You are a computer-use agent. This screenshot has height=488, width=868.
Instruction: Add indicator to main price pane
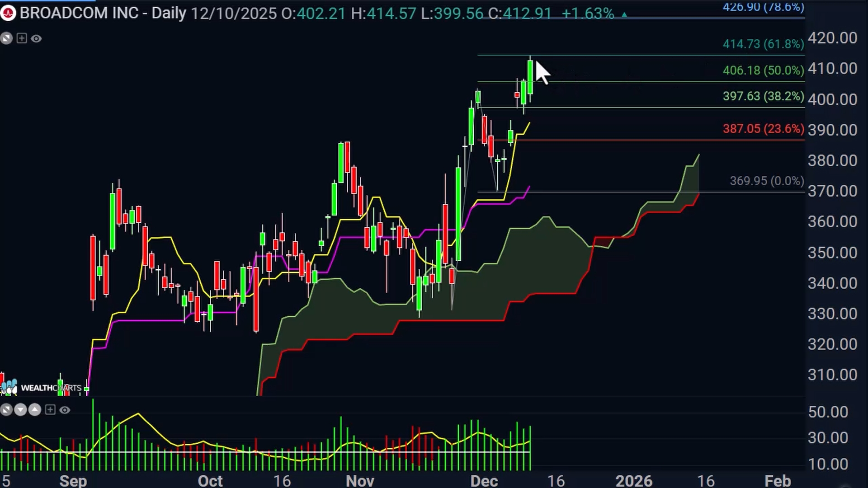(22, 38)
